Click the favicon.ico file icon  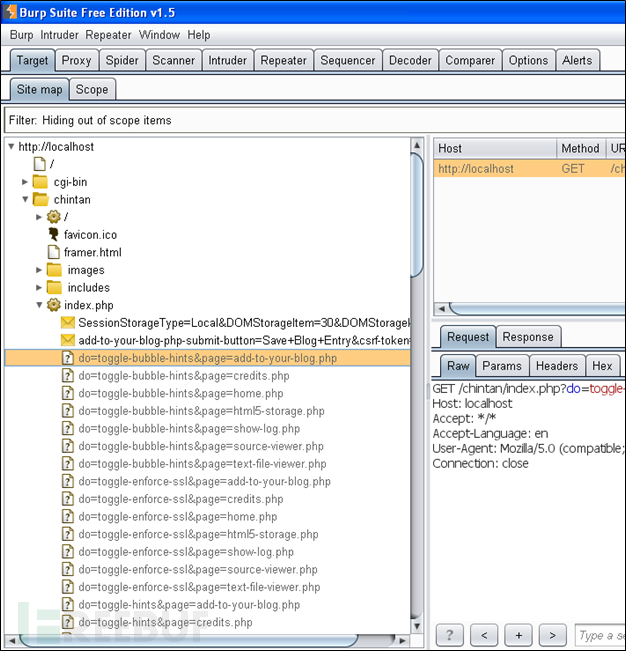[x=54, y=235]
